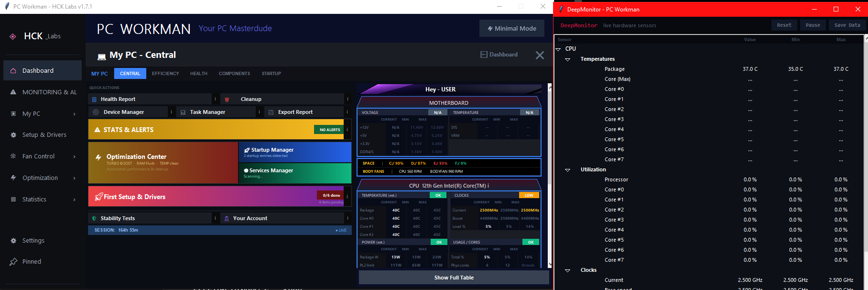This screenshot has width=868, height=290.
Task: Click the Export Report save icon
Action: tap(271, 112)
